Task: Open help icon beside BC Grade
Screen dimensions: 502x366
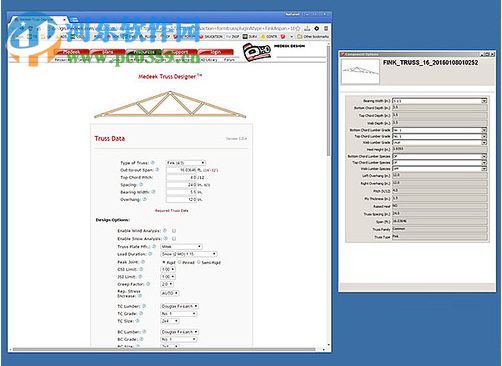Action: (141, 339)
